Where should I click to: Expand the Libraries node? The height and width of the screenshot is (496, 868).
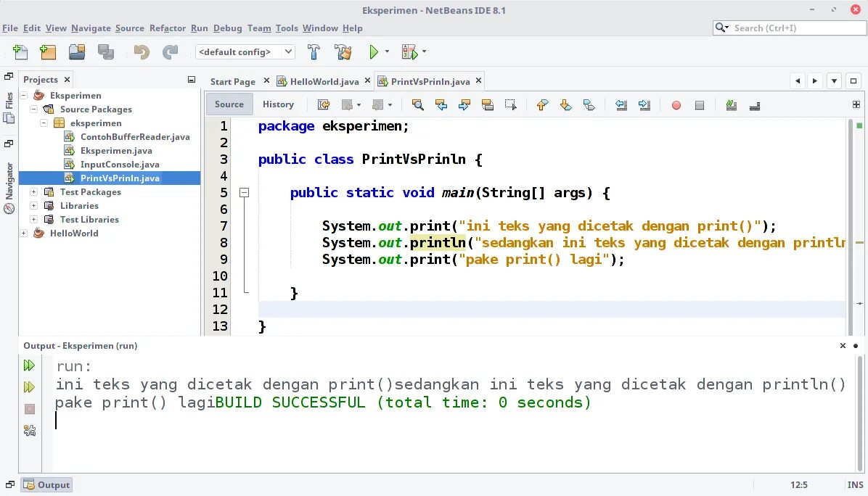[34, 206]
